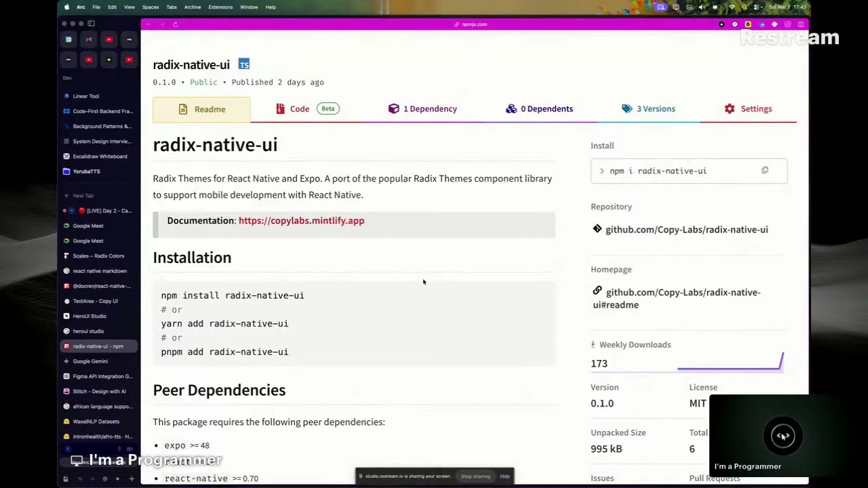
Task: Open the 3 Versions tab
Action: tap(648, 108)
